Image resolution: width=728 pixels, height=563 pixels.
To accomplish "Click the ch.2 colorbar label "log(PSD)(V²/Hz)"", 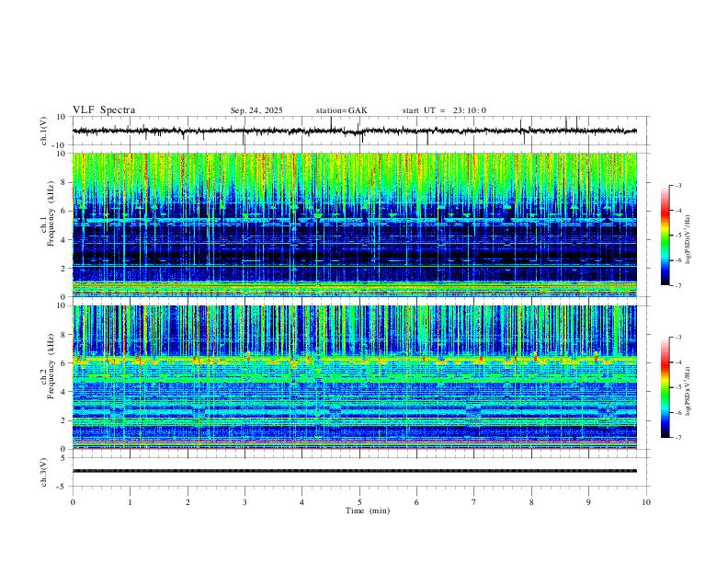I will tap(688, 391).
